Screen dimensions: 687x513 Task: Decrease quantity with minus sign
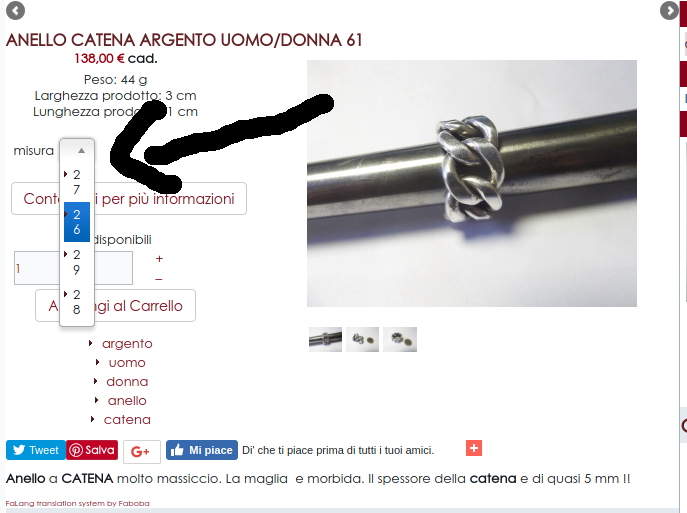[x=159, y=279]
